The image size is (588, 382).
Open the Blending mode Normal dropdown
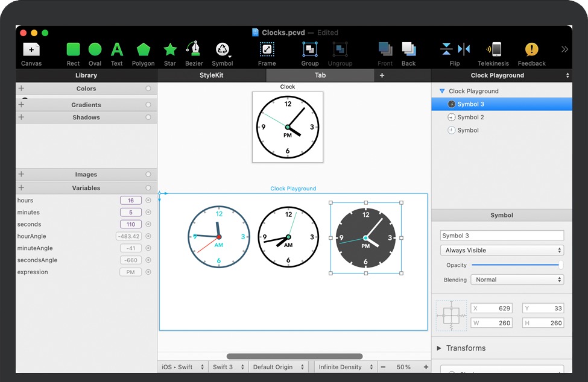(517, 280)
